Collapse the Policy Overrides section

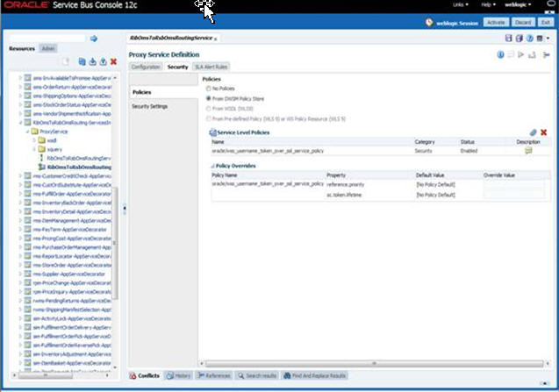(x=213, y=166)
